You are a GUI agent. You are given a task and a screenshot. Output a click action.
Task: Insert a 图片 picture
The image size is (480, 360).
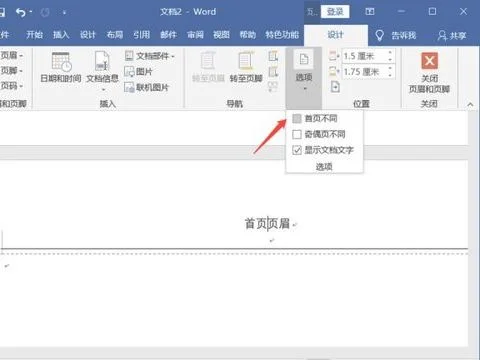[138, 71]
